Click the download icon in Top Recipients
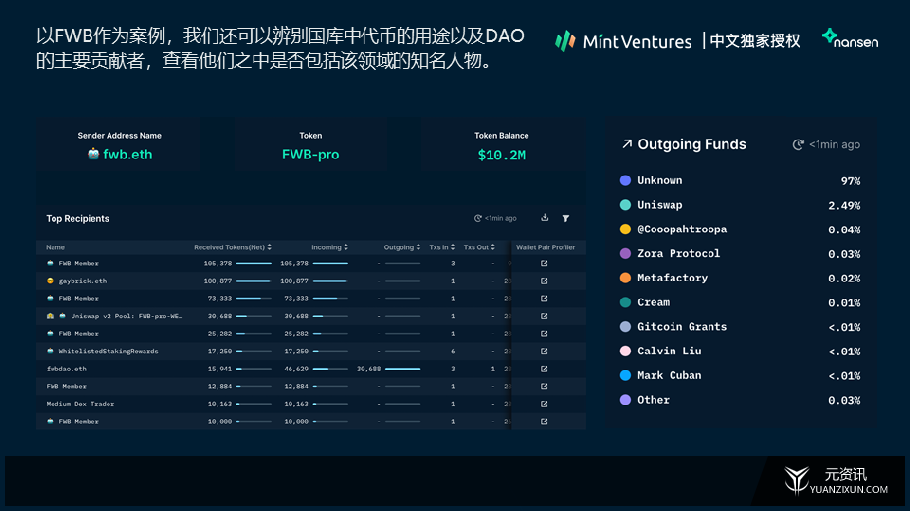Screen dimensions: 910x511 544,218
